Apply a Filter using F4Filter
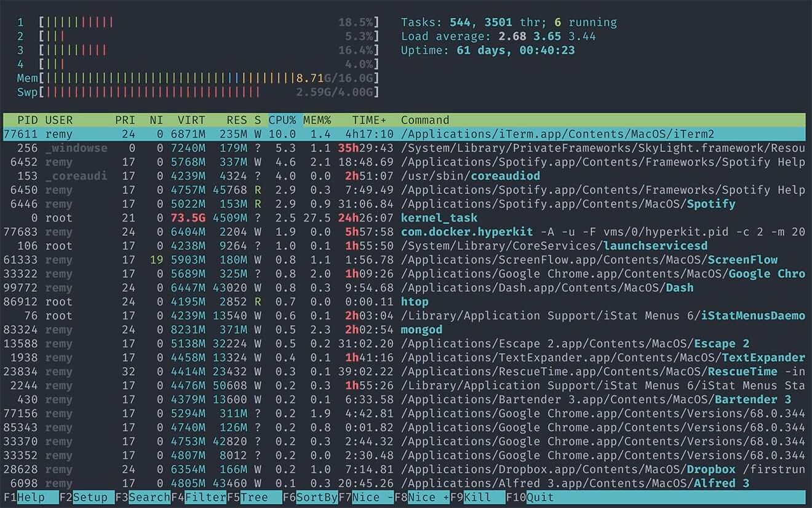Viewport: 812px width, 508px height. tap(197, 498)
